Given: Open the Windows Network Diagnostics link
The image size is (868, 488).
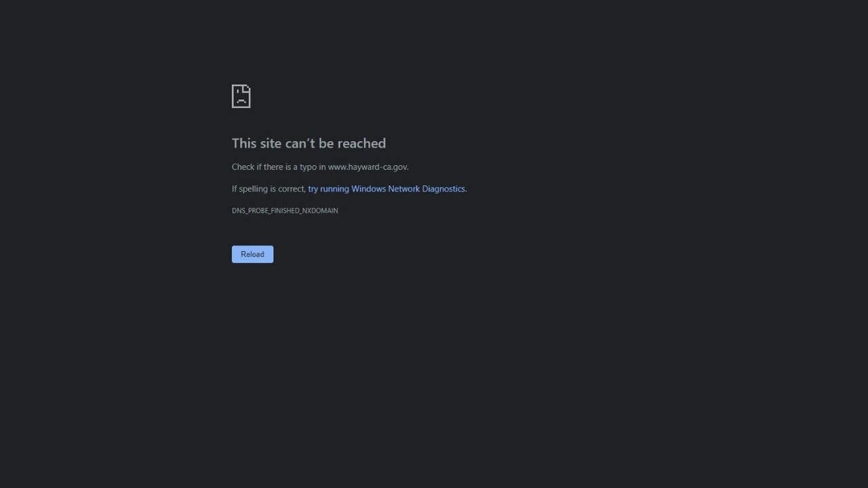Looking at the screenshot, I should coord(387,188).
